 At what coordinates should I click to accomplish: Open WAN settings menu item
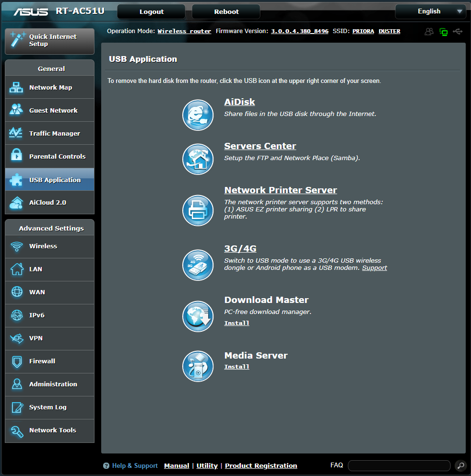49,292
